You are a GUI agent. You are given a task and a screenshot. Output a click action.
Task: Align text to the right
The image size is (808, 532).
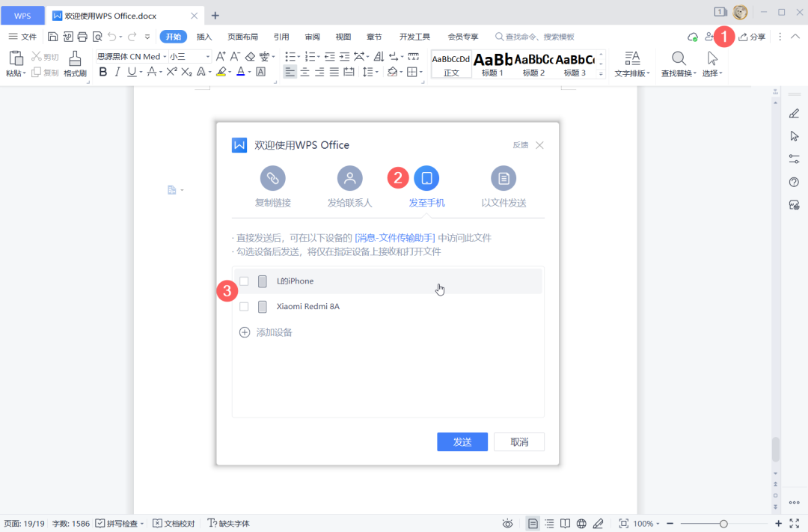[x=319, y=72]
